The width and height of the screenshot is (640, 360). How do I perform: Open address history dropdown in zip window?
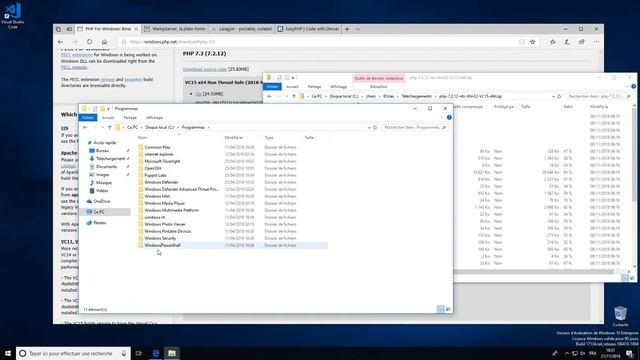click(x=553, y=96)
